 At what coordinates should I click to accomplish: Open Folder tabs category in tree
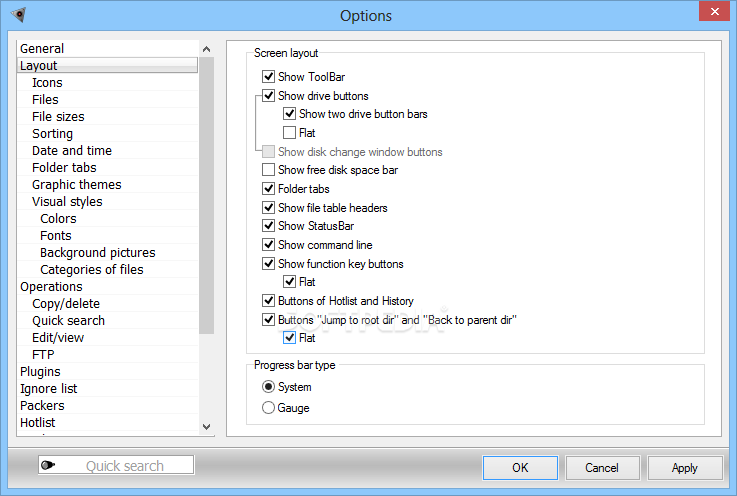pyautogui.click(x=108, y=167)
